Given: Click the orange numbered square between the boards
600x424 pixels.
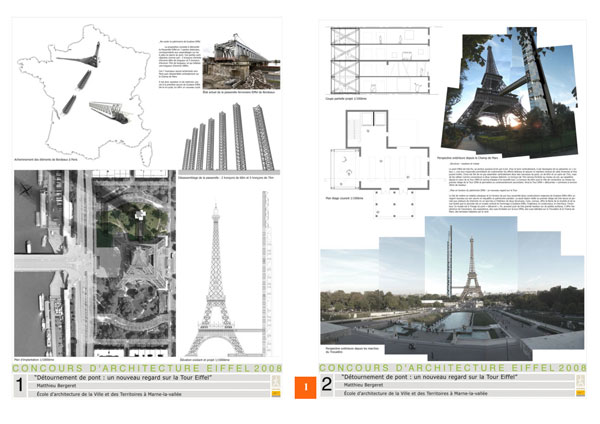Looking at the screenshot, I should 305,387.
